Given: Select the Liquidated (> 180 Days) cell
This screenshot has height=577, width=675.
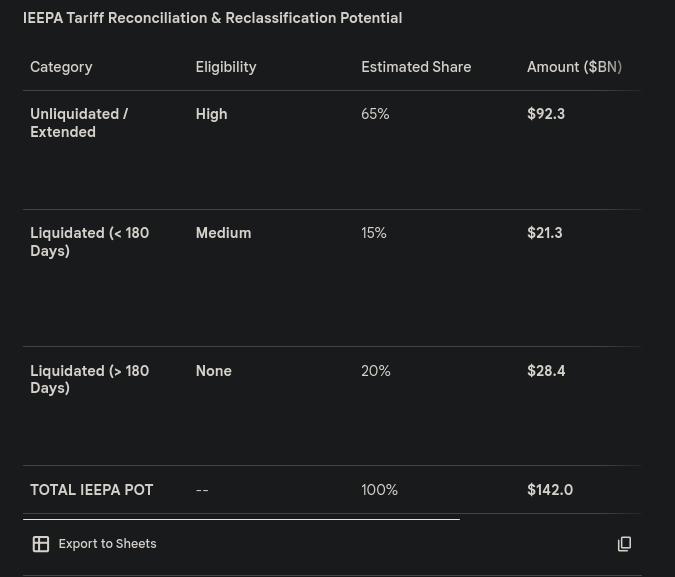Looking at the screenshot, I should pos(89,379).
